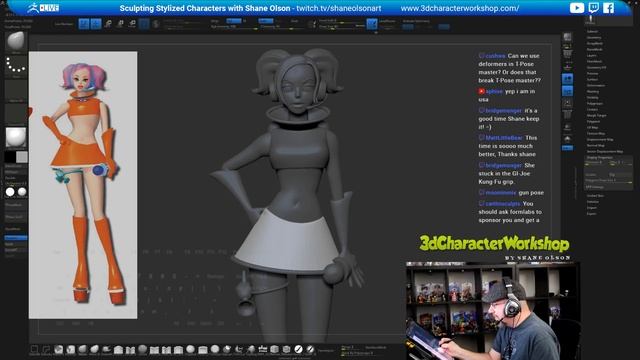
Task: Toggle the Zadd sculpt mode button
Action: click(266, 21)
